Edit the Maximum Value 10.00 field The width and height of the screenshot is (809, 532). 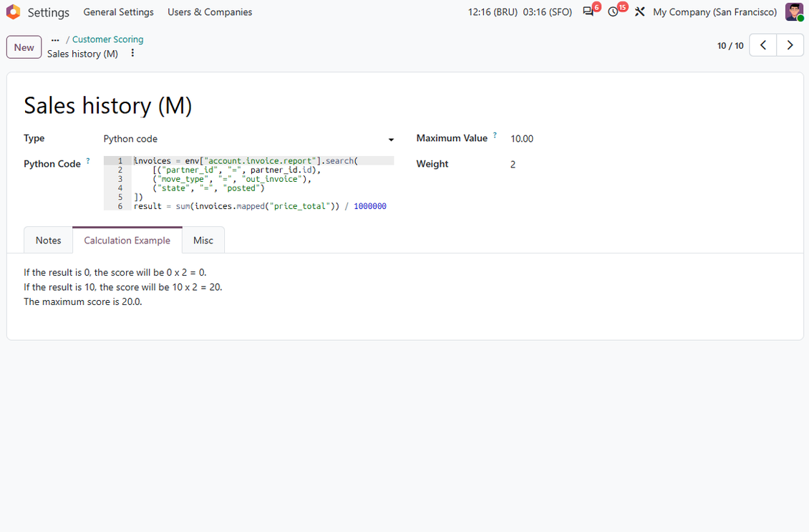tap(522, 139)
